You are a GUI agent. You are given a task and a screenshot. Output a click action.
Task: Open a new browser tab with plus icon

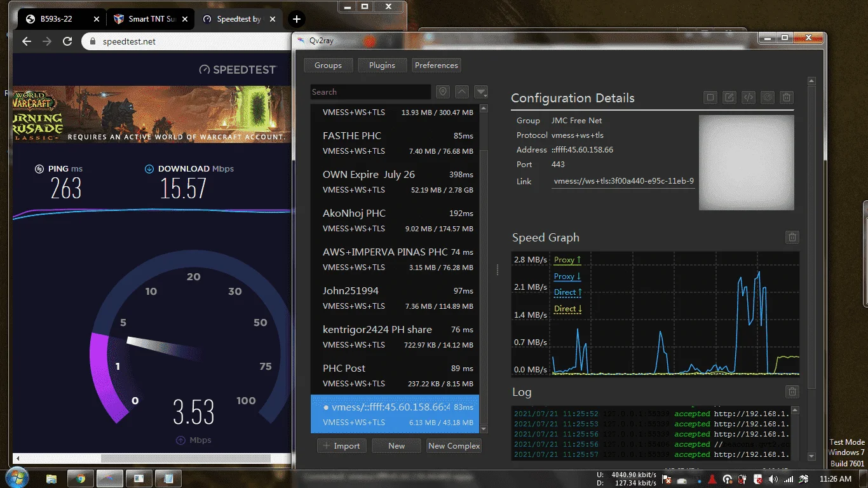click(x=296, y=19)
